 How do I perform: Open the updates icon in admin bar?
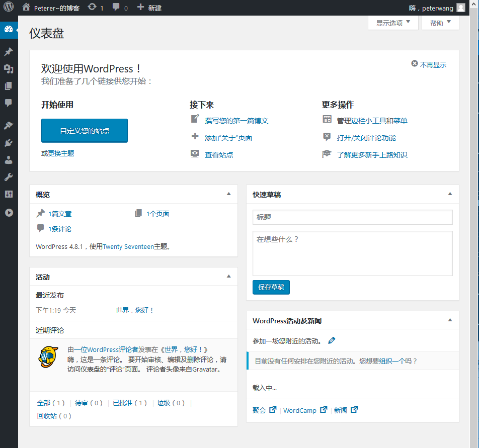coord(92,7)
